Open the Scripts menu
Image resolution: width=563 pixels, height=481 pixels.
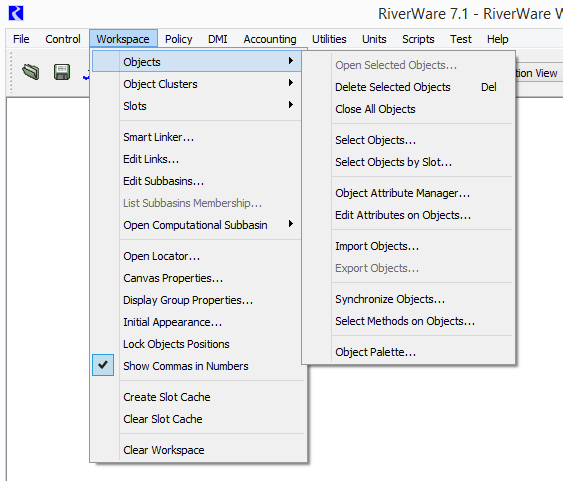click(418, 39)
